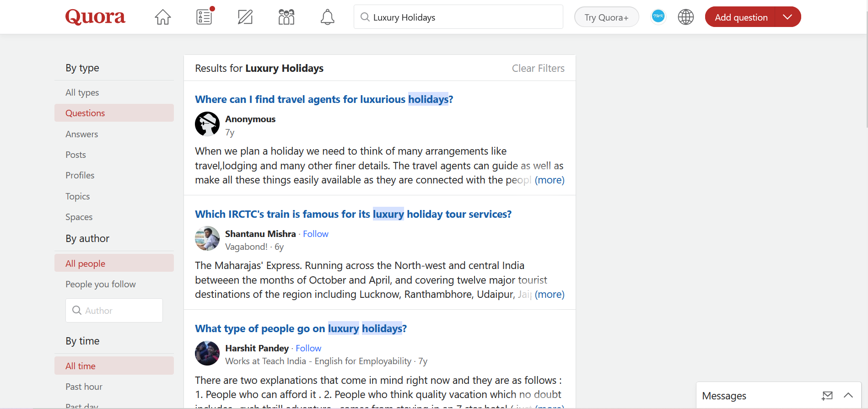Follow Harshit Pandey

click(x=308, y=348)
